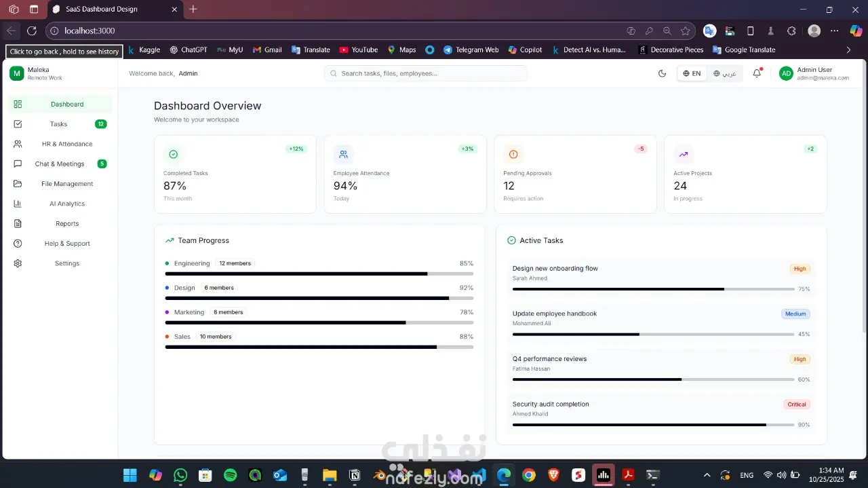Click the Settings gear icon in sidebar
Screen dimensions: 868x488
click(18, 263)
